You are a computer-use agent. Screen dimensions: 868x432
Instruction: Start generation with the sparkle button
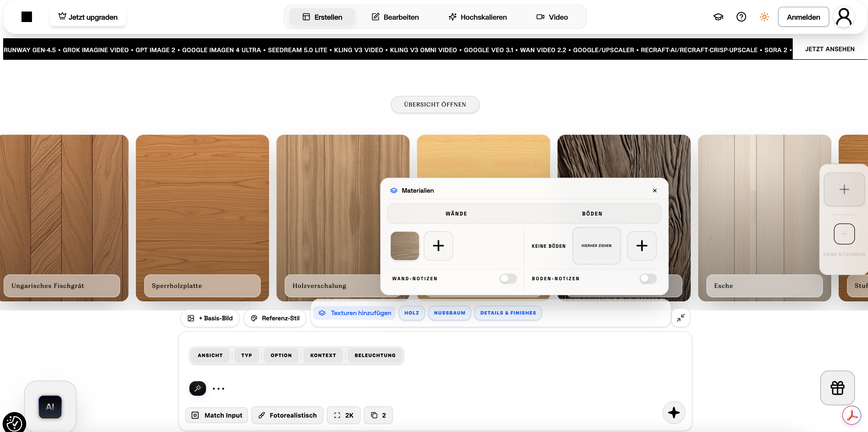pyautogui.click(x=674, y=412)
